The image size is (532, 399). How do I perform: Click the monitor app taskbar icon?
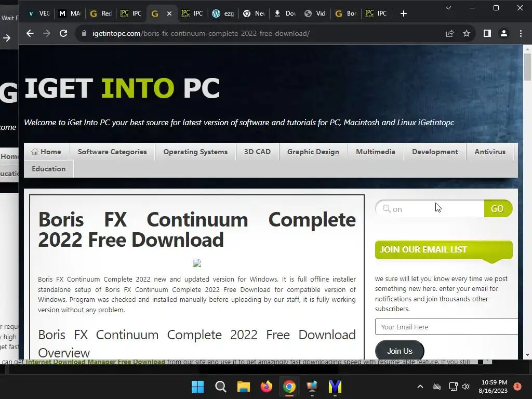[x=312, y=387]
